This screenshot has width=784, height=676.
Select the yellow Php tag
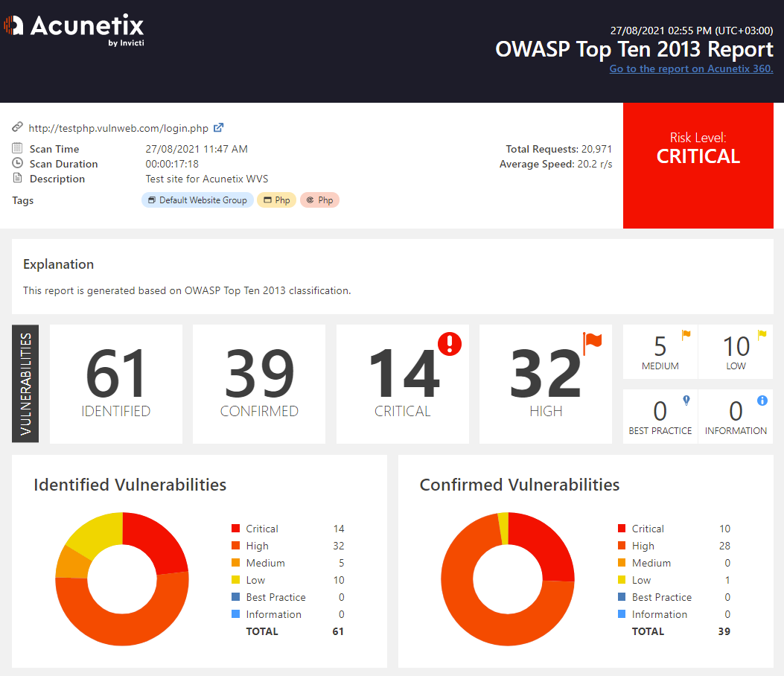276,200
